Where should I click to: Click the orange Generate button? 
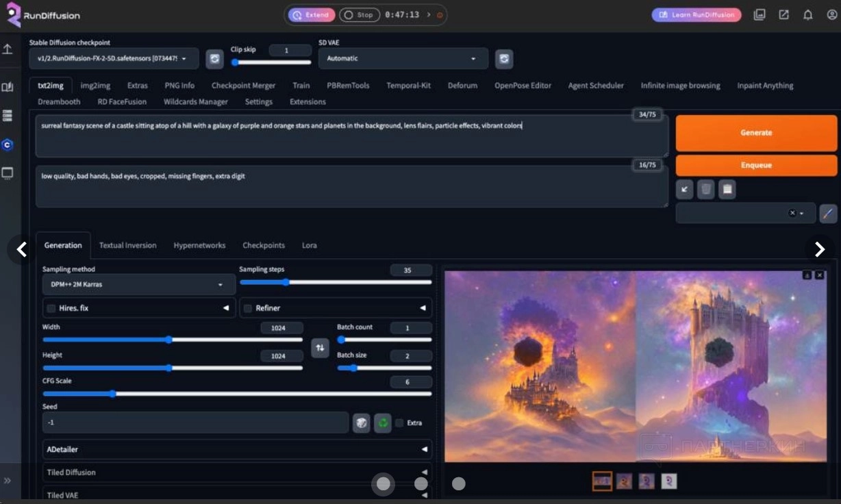pyautogui.click(x=756, y=133)
